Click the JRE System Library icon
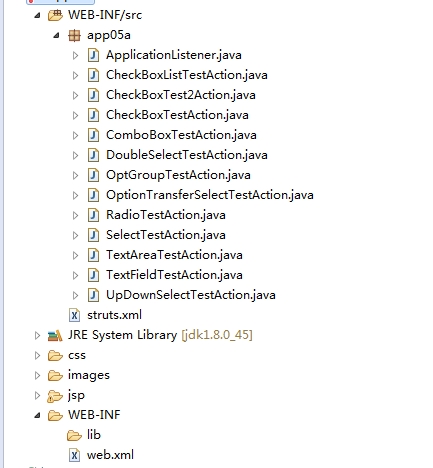The width and height of the screenshot is (433, 468). click(55, 335)
